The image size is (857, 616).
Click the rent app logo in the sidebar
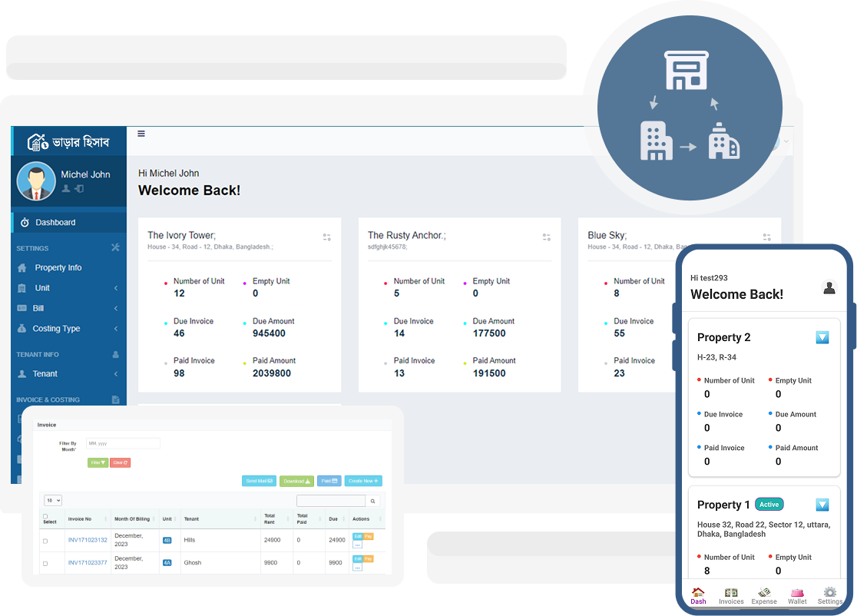(x=68, y=142)
